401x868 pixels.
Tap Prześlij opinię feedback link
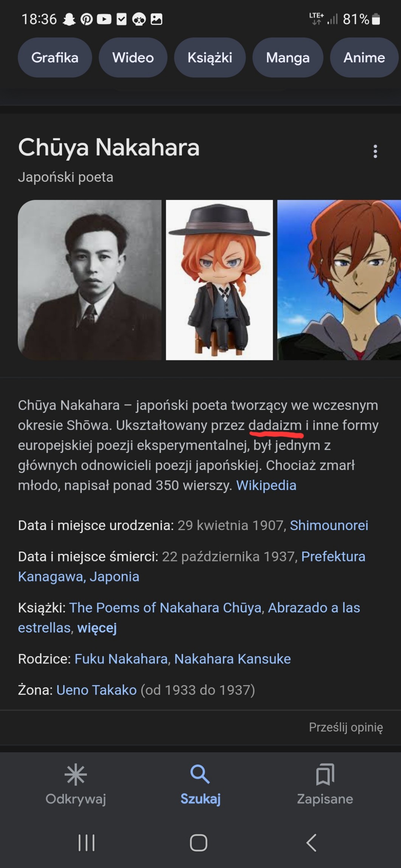[x=346, y=727]
